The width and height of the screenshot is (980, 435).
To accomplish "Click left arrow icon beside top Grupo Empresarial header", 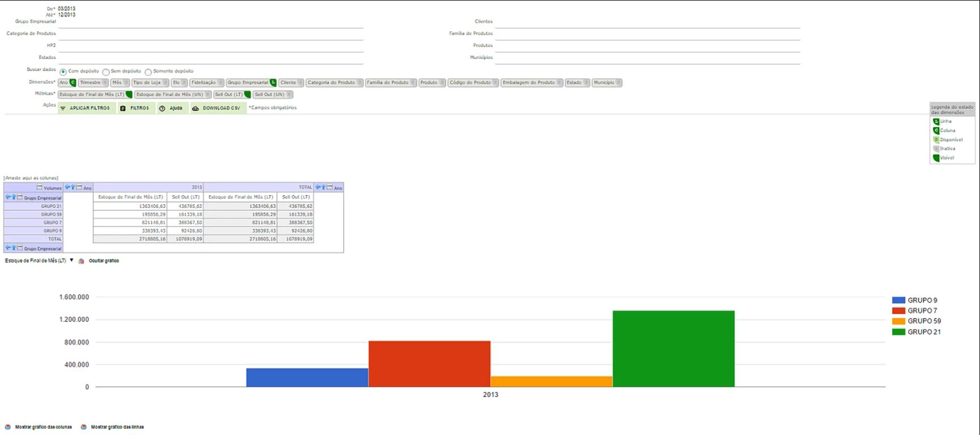I will point(8,197).
